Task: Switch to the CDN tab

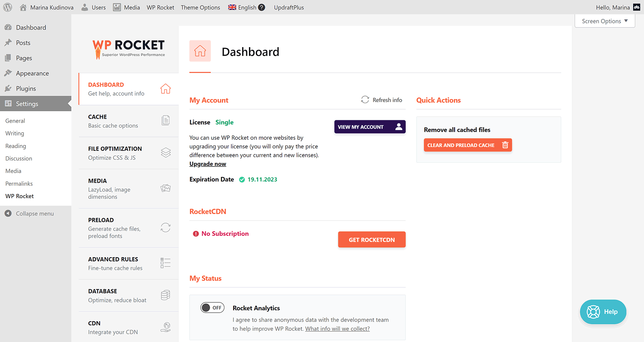Action: 129,327
